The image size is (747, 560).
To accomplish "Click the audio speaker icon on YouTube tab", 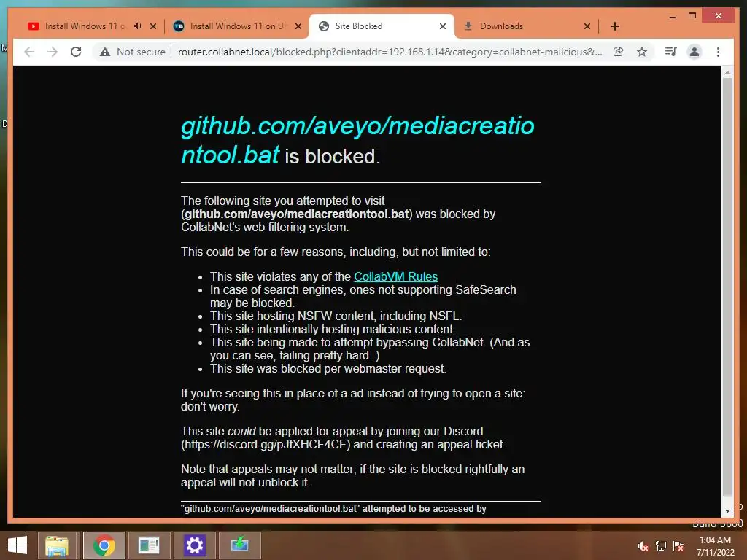I will click(138, 26).
